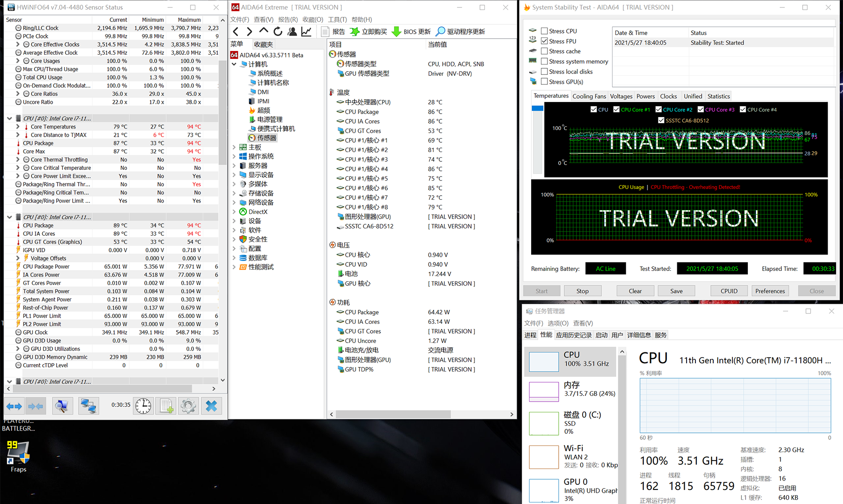Expand the 主板 tree node
Screen dimensions: 843x504
coord(234,147)
